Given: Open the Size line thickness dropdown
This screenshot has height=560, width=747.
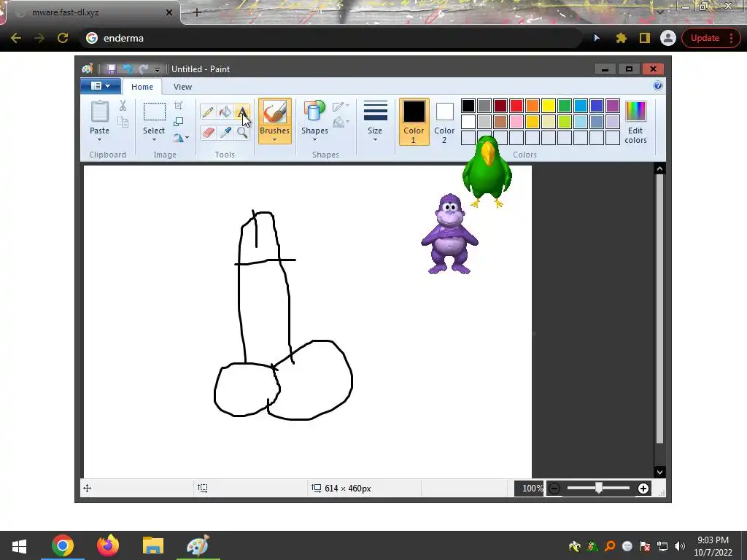Looking at the screenshot, I should click(x=375, y=121).
